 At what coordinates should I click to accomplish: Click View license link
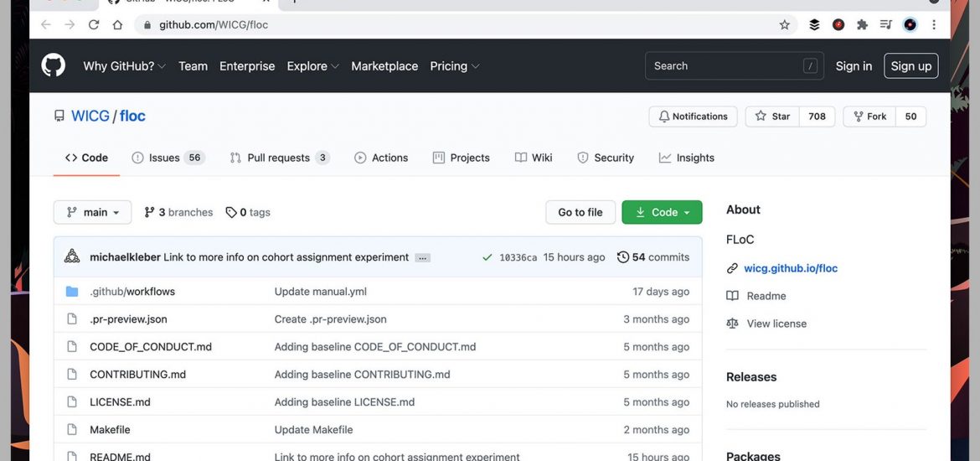pos(776,324)
